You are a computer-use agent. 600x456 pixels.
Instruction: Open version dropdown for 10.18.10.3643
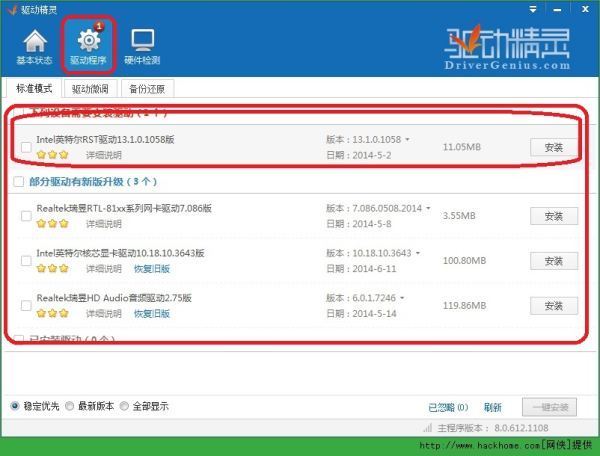point(418,253)
